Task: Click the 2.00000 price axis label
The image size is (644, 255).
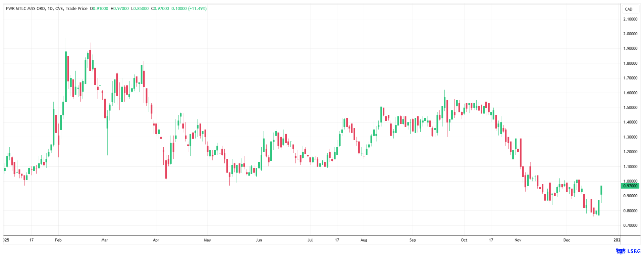Action: click(x=630, y=34)
